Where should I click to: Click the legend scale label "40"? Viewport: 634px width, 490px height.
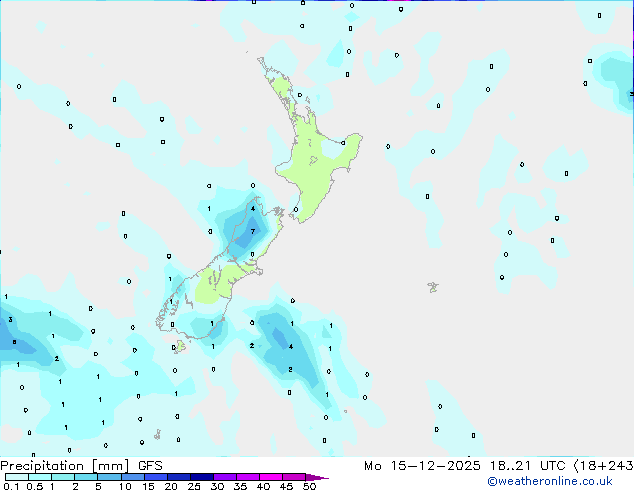click(263, 486)
